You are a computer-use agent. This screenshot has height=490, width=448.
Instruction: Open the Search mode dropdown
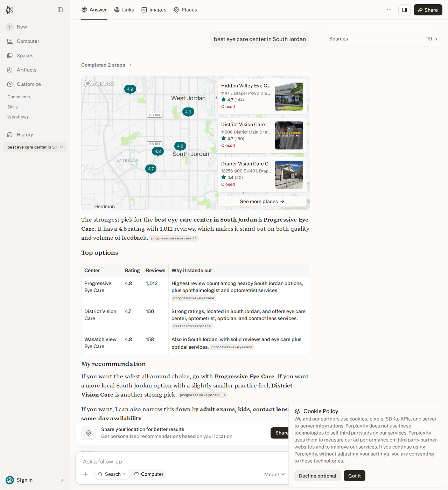pyautogui.click(x=112, y=474)
